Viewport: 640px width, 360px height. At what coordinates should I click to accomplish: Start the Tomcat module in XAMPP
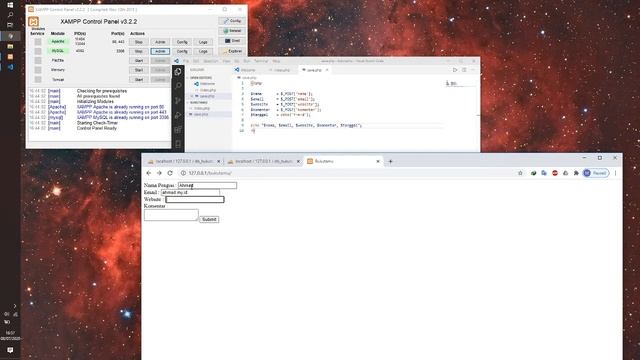(139, 80)
